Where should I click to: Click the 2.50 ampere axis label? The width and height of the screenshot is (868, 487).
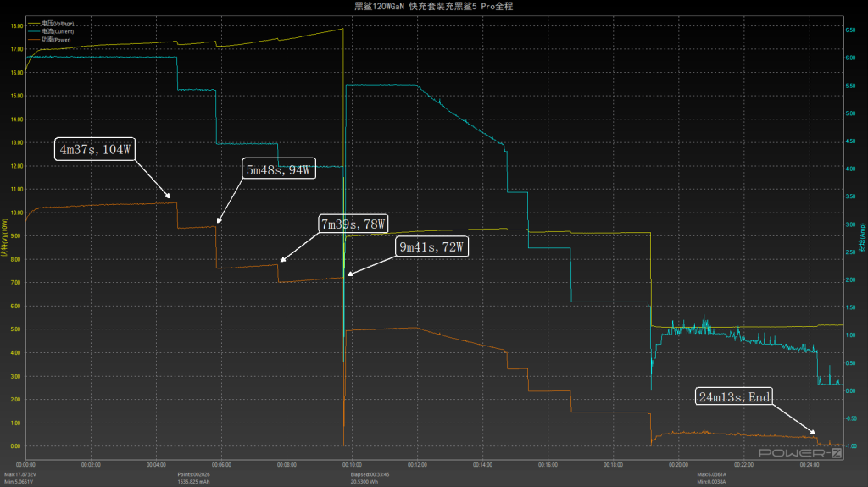[x=850, y=252]
